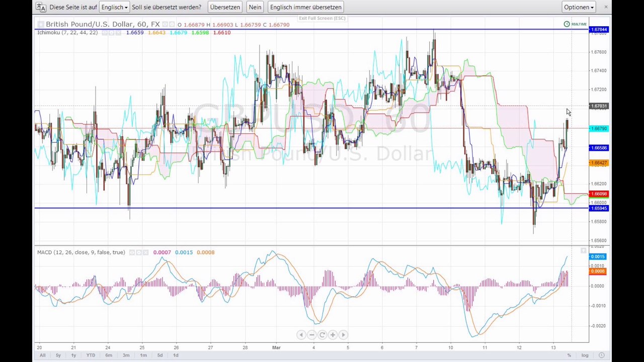Open the Optionen dropdown
The width and height of the screenshot is (644, 362).
579,7
